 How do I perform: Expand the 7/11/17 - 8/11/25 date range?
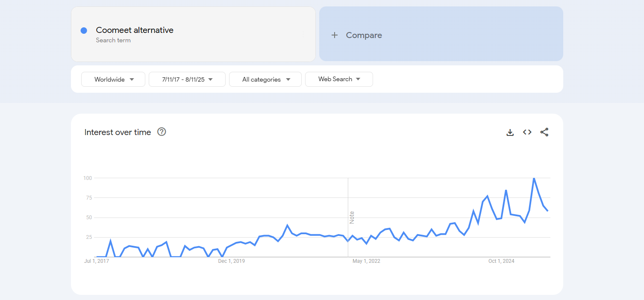[x=187, y=79]
